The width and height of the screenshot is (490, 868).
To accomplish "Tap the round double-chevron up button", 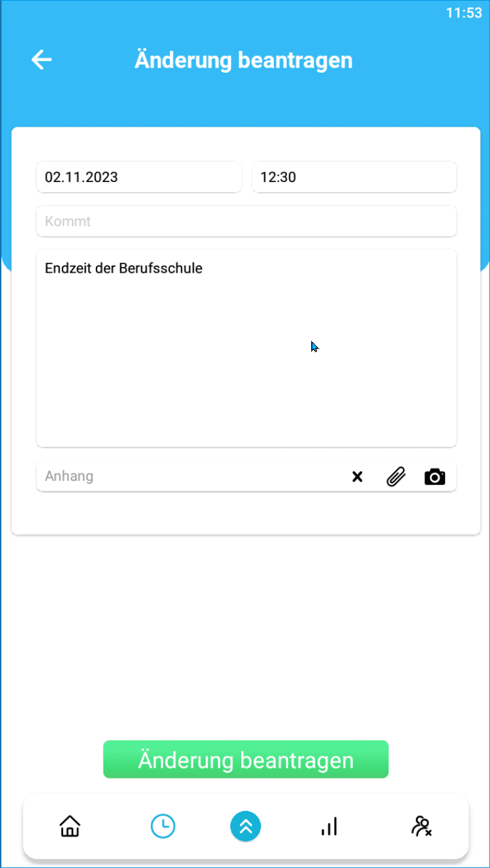I will [246, 826].
